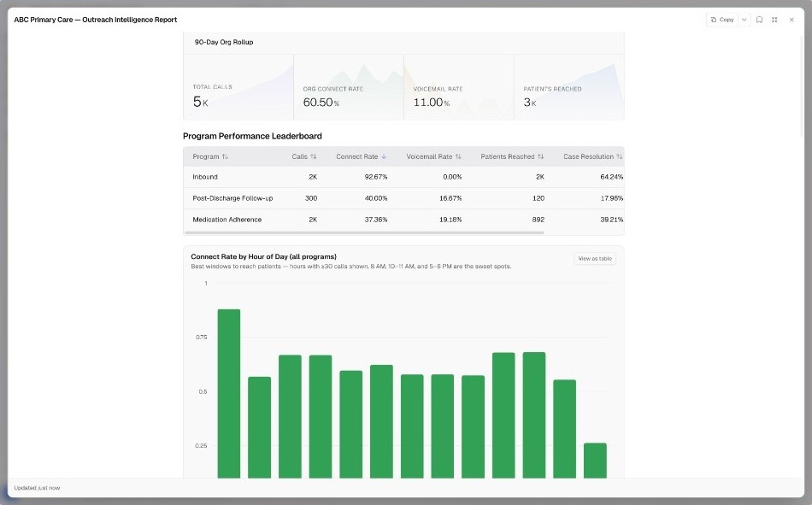The height and width of the screenshot is (505, 812).
Task: Click the Connect Rate by Hour chart title
Action: [x=263, y=256]
